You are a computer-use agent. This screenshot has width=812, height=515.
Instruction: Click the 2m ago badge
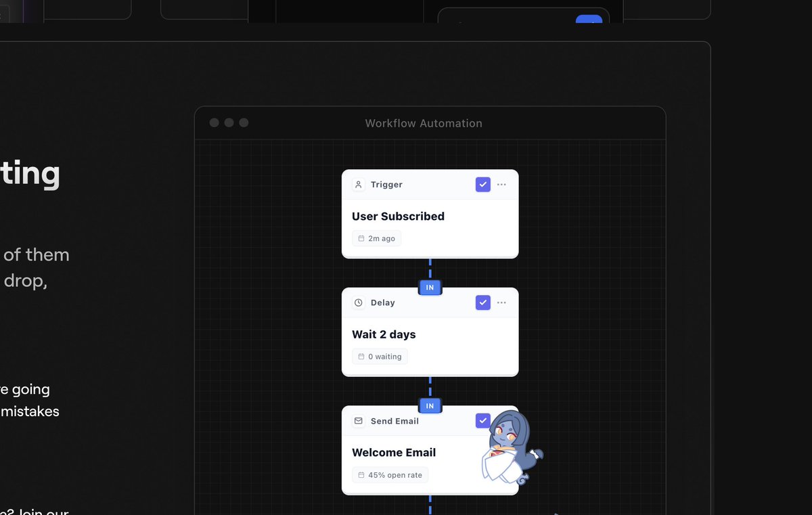(x=376, y=239)
